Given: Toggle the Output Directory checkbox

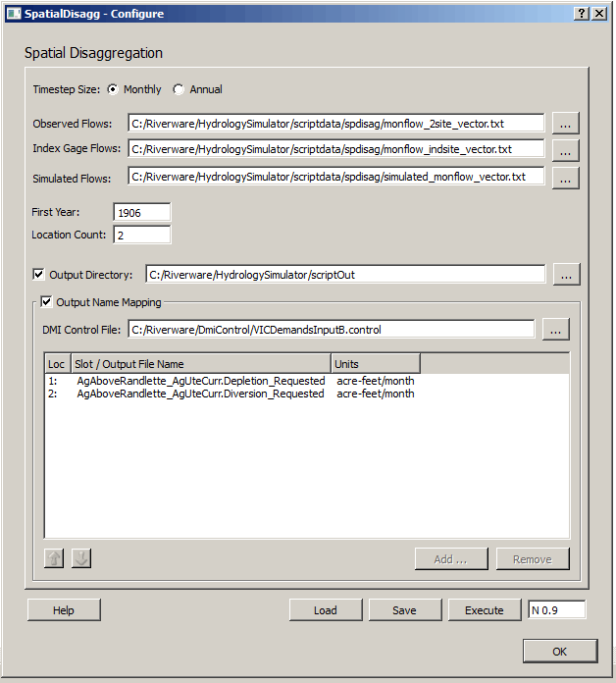Looking at the screenshot, I should pyautogui.click(x=38, y=275).
